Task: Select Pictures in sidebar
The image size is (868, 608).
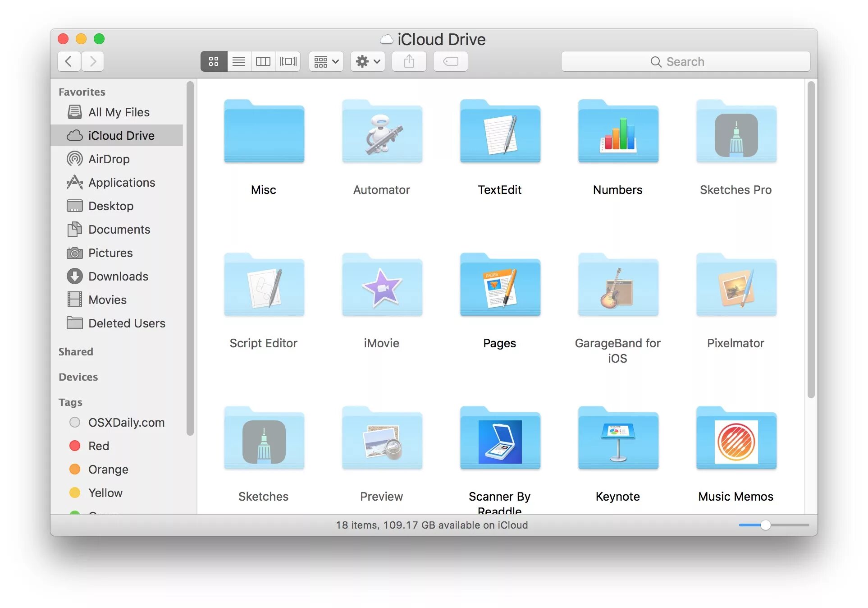Action: [x=117, y=253]
